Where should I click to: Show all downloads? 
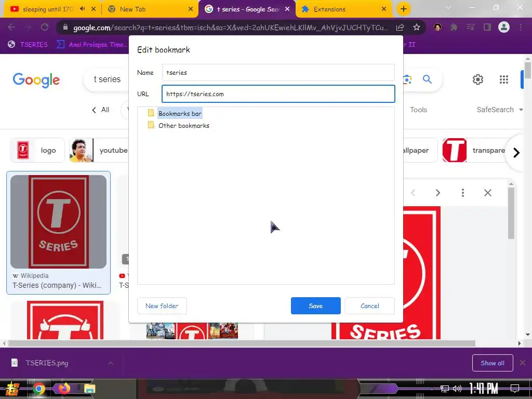(x=493, y=363)
